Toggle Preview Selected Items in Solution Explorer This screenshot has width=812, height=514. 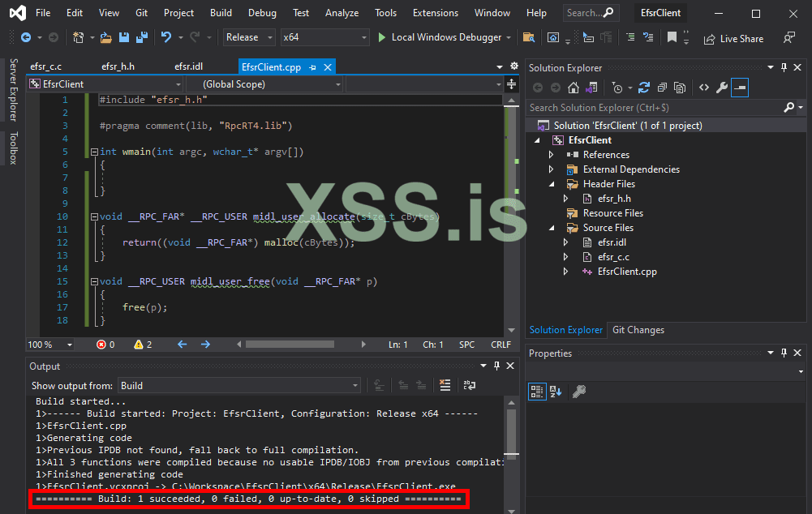click(739, 88)
